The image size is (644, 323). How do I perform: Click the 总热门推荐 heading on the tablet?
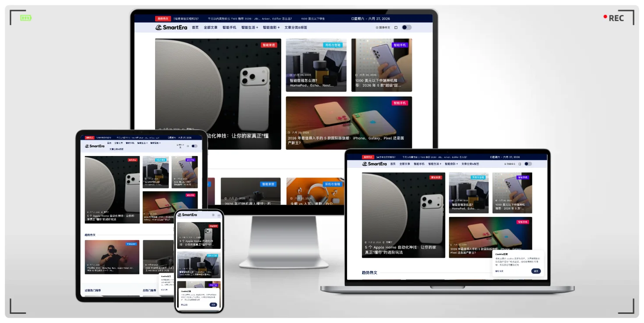tap(149, 290)
